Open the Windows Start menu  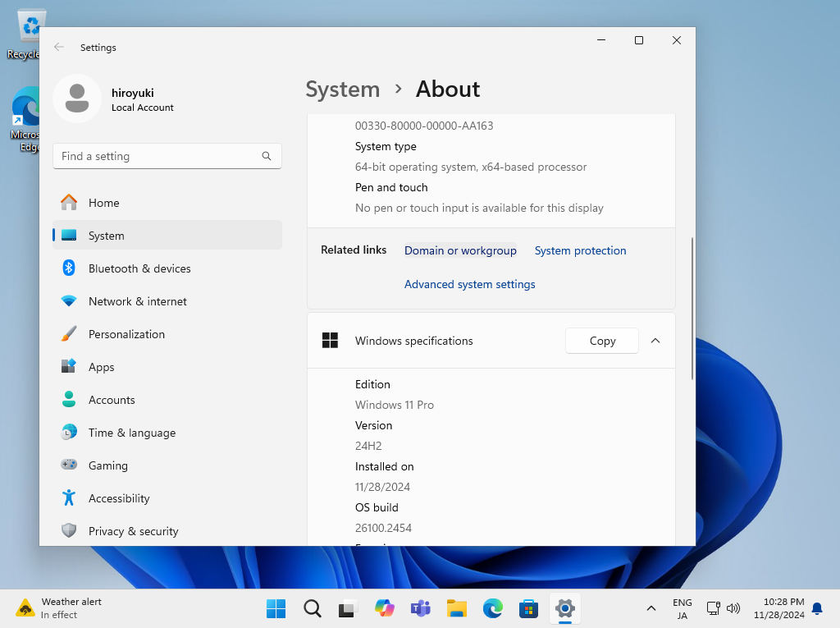tap(276, 608)
